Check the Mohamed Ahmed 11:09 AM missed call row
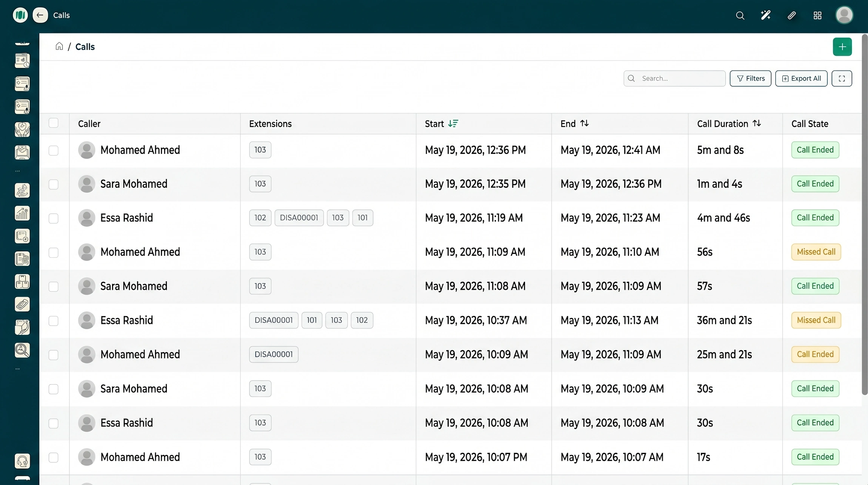868x485 pixels. (x=54, y=252)
